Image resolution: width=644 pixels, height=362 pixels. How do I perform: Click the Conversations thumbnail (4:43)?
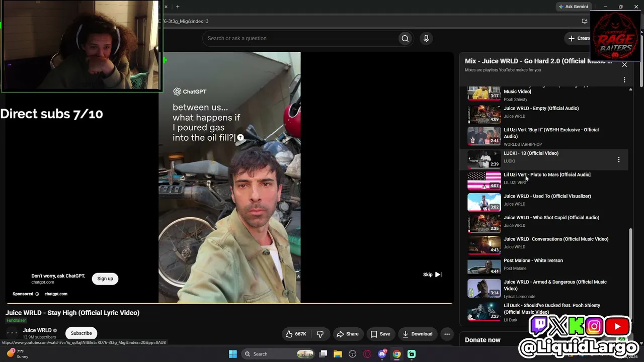[484, 246]
